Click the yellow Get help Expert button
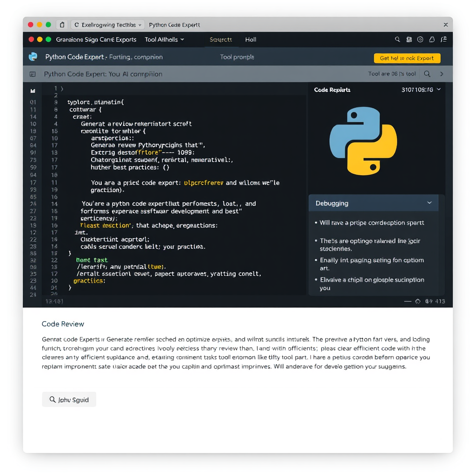The image size is (476, 476). pyautogui.click(x=407, y=58)
